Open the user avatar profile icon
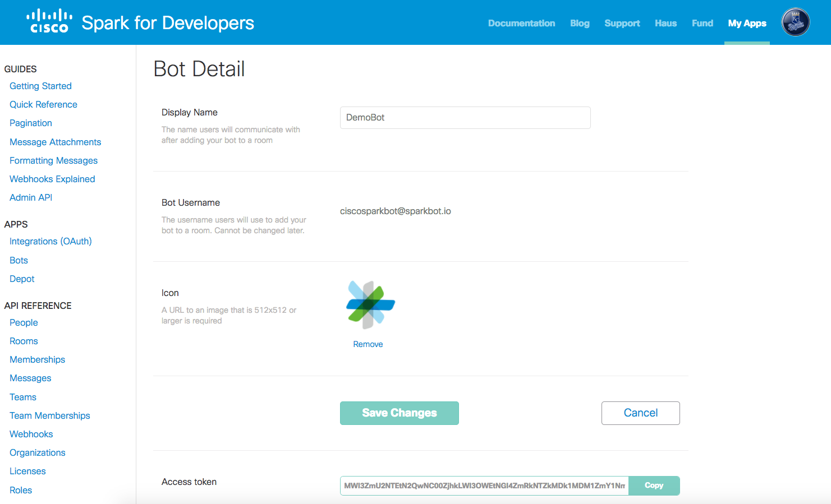 point(796,22)
